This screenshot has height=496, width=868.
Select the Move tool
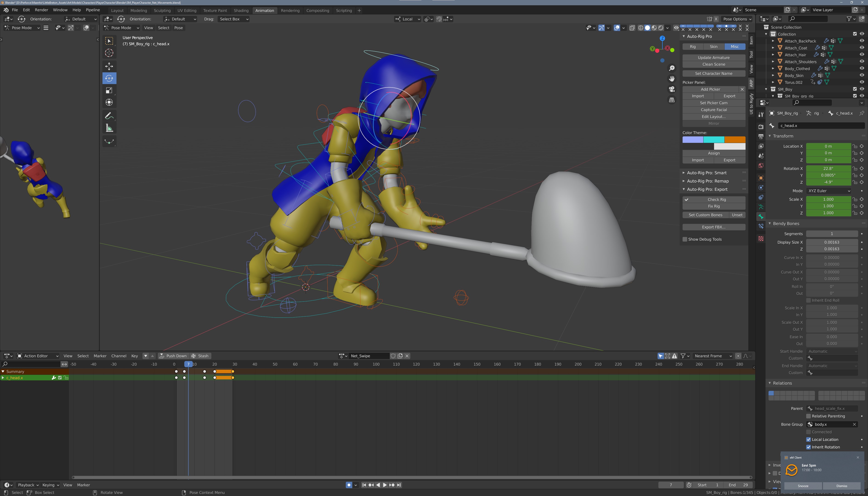point(109,66)
